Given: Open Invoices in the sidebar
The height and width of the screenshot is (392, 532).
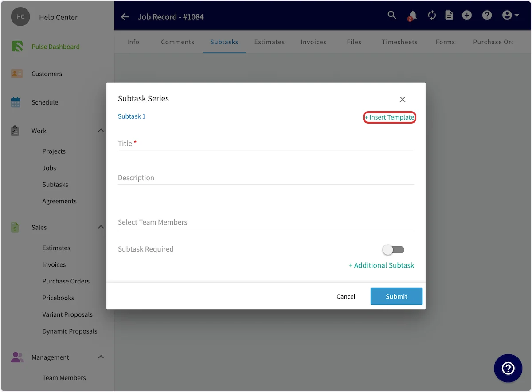Looking at the screenshot, I should pos(54,265).
